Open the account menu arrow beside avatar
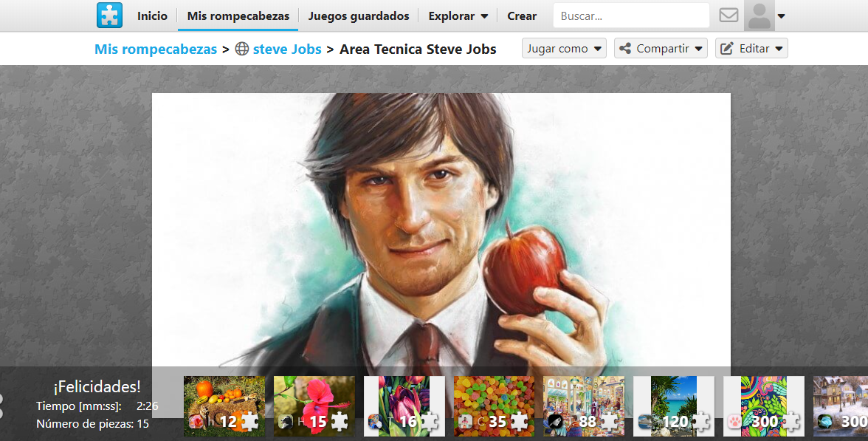 [781, 16]
